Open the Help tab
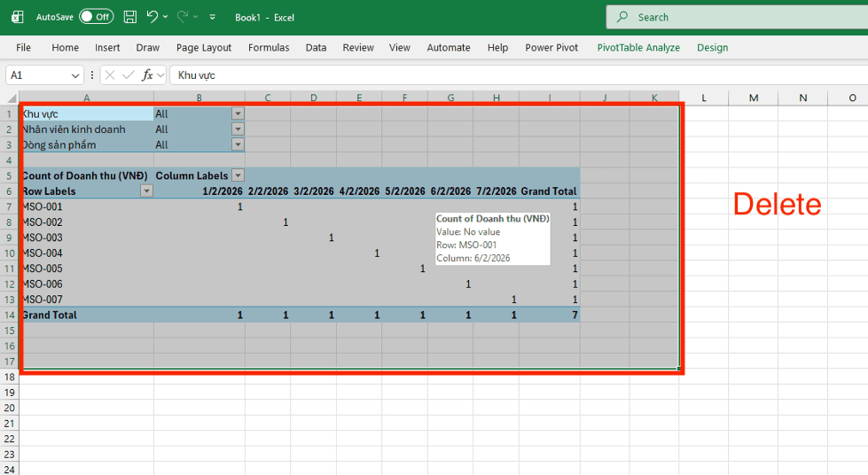Screen dimensions: 868x475 [x=497, y=48]
